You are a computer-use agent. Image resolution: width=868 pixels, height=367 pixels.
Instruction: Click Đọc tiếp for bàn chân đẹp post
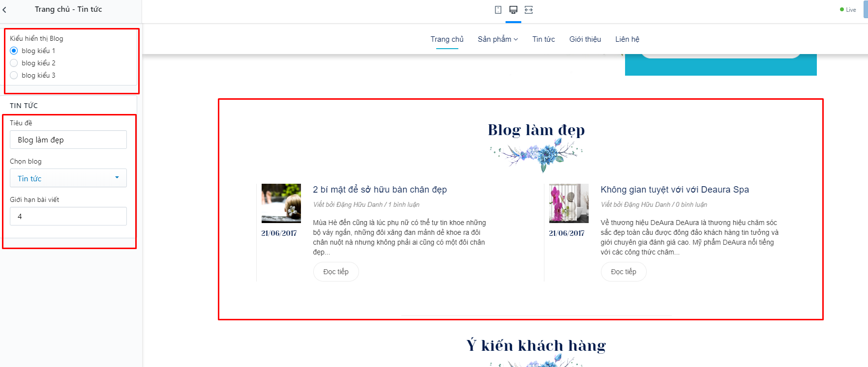336,272
